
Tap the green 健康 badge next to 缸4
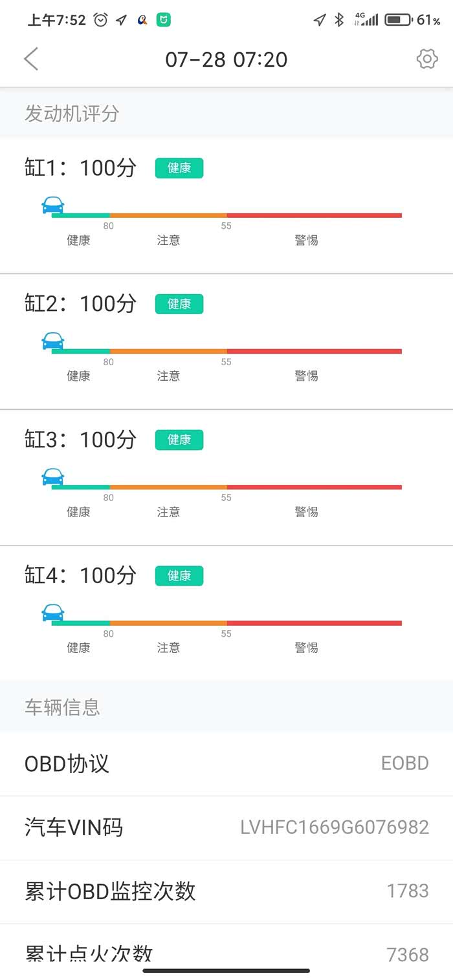179,575
